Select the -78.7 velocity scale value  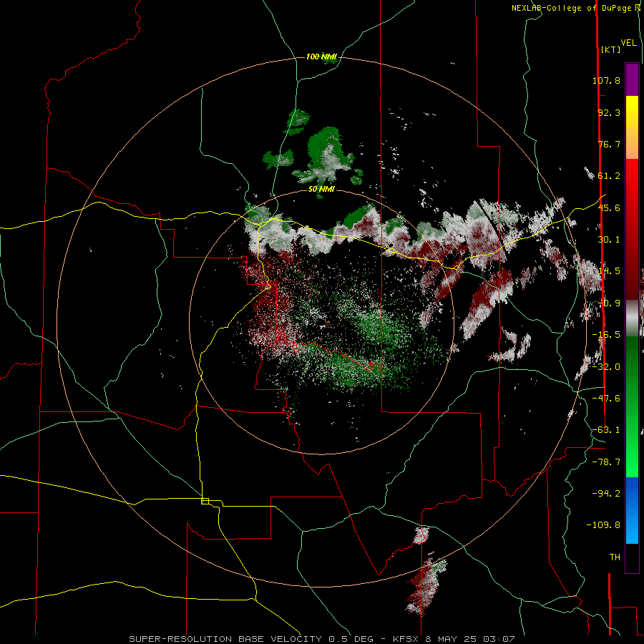pos(606,462)
